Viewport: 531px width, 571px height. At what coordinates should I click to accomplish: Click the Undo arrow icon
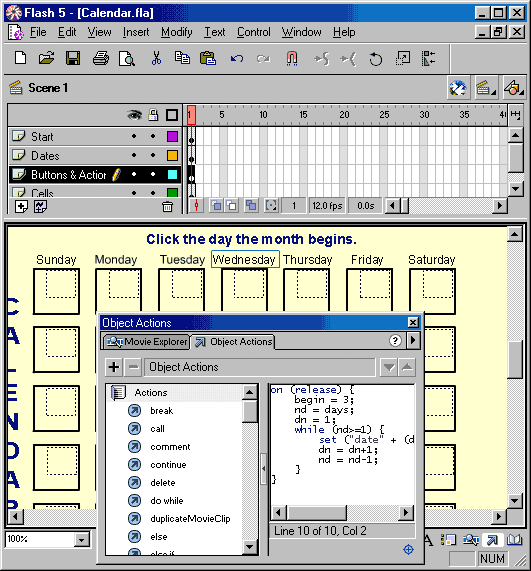pos(237,59)
